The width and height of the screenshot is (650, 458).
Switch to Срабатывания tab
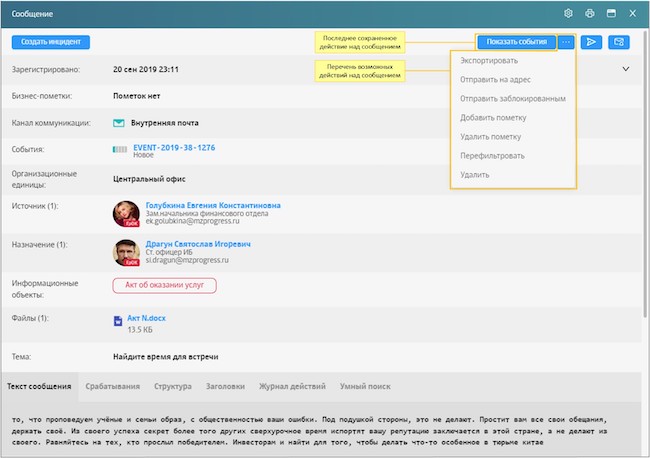pyautogui.click(x=113, y=386)
